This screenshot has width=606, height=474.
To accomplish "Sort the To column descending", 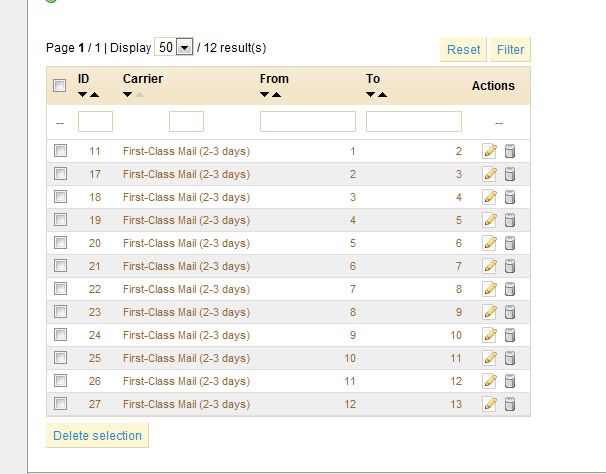I will coord(371,95).
